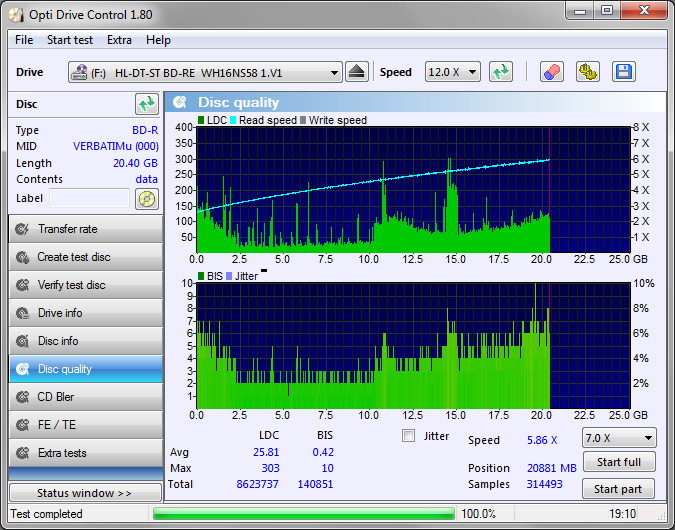Click the refresh speed icon in toolbar
Image resolution: width=675 pixels, height=530 pixels.
tap(501, 72)
